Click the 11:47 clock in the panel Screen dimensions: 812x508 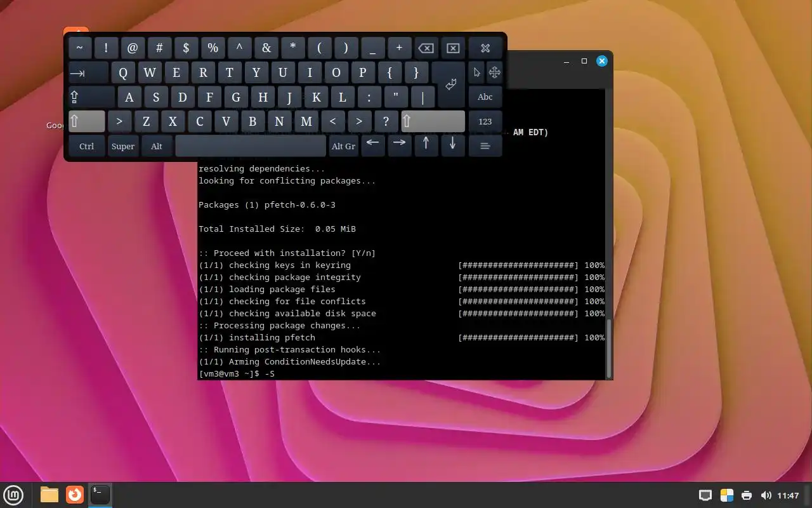point(788,495)
